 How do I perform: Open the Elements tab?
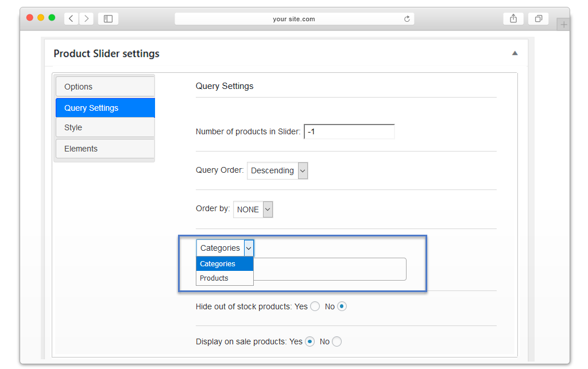[105, 149]
